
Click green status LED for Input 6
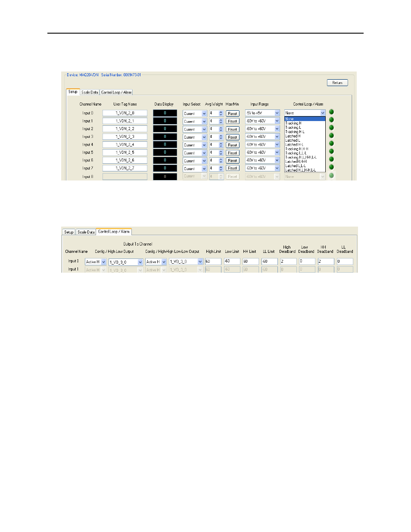click(331, 159)
